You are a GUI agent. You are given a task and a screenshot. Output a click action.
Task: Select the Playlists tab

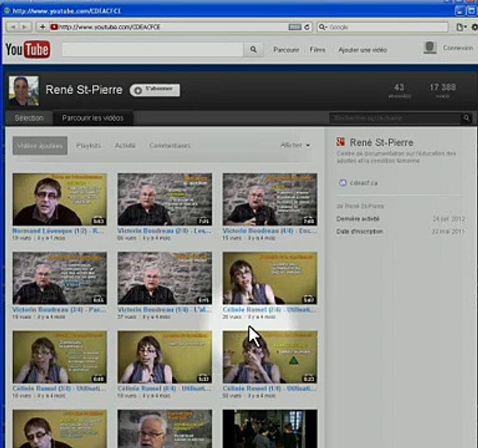tap(88, 146)
